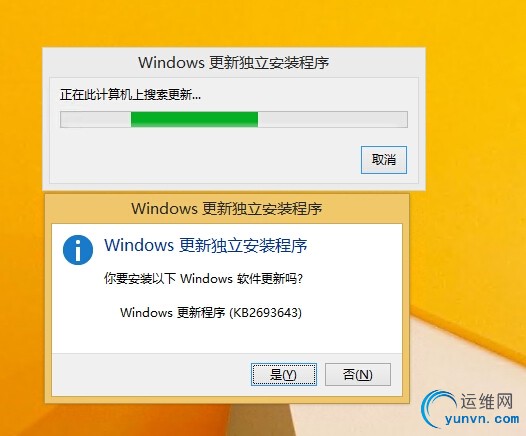Click the lower dialog's title bar
Image resolution: width=526 pixels, height=436 pixels.
[227, 209]
